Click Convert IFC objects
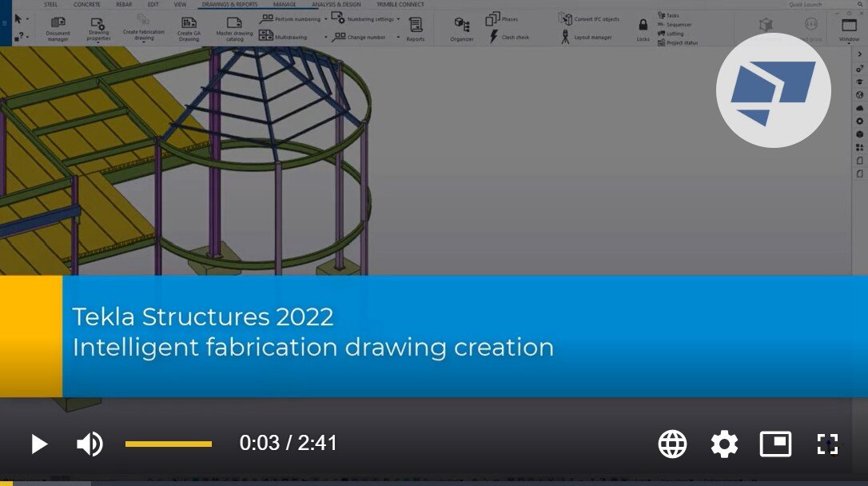The width and height of the screenshot is (868, 486). point(589,19)
